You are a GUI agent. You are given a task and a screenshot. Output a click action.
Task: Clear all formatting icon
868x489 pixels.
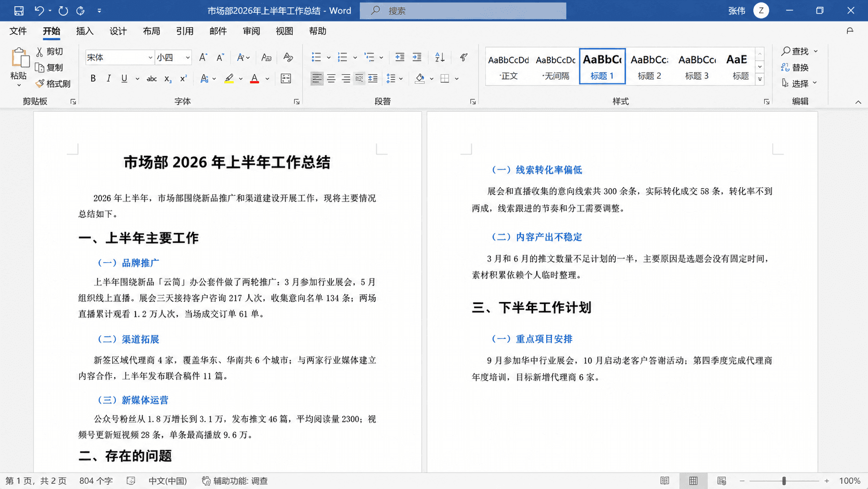point(288,57)
